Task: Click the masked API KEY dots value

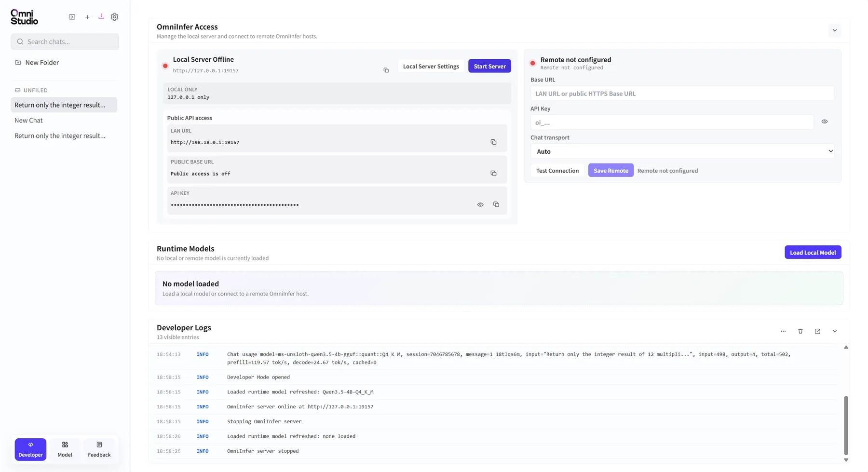Action: click(x=235, y=205)
